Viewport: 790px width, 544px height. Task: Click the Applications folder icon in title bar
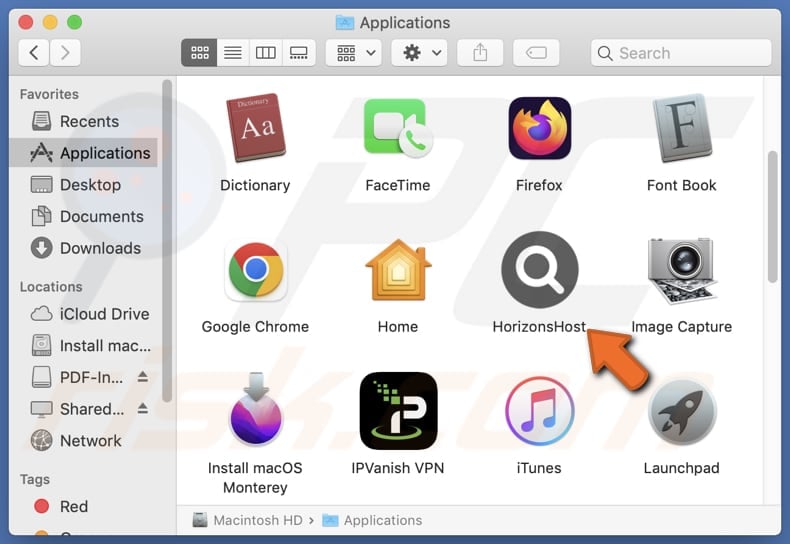coord(345,23)
